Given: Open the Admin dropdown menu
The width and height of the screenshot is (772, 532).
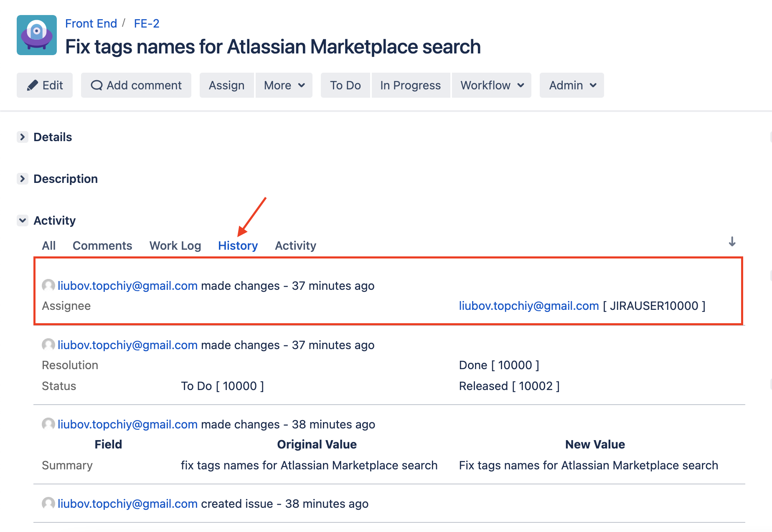Looking at the screenshot, I should click(x=571, y=85).
